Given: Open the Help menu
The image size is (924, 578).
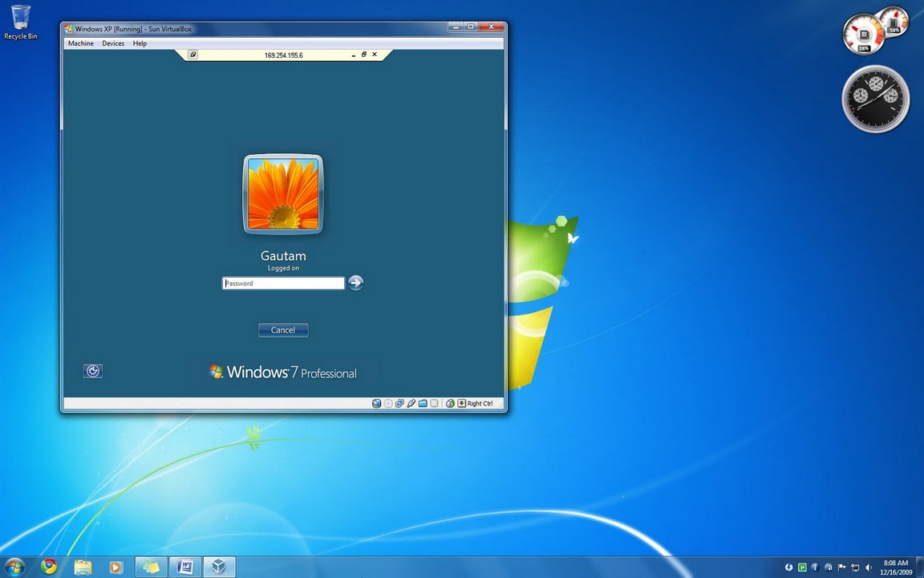Looking at the screenshot, I should [140, 43].
